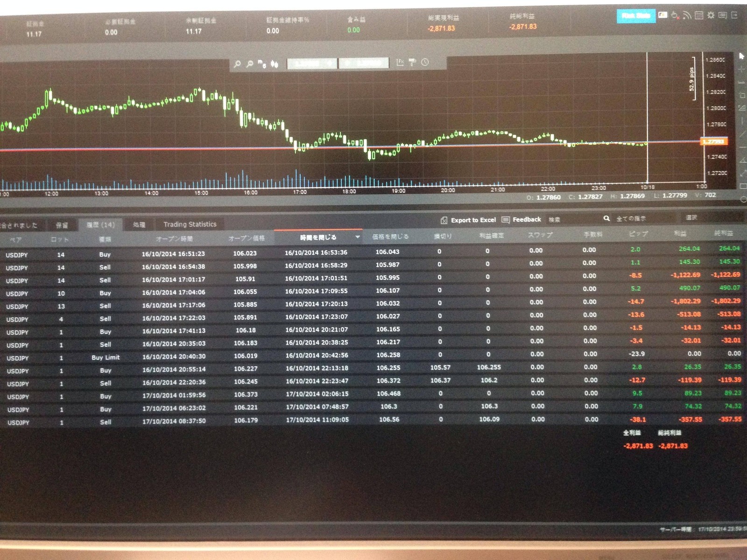Toggle the one-click trading hand icon
Image resolution: width=747 pixels, height=560 pixels.
(x=675, y=15)
